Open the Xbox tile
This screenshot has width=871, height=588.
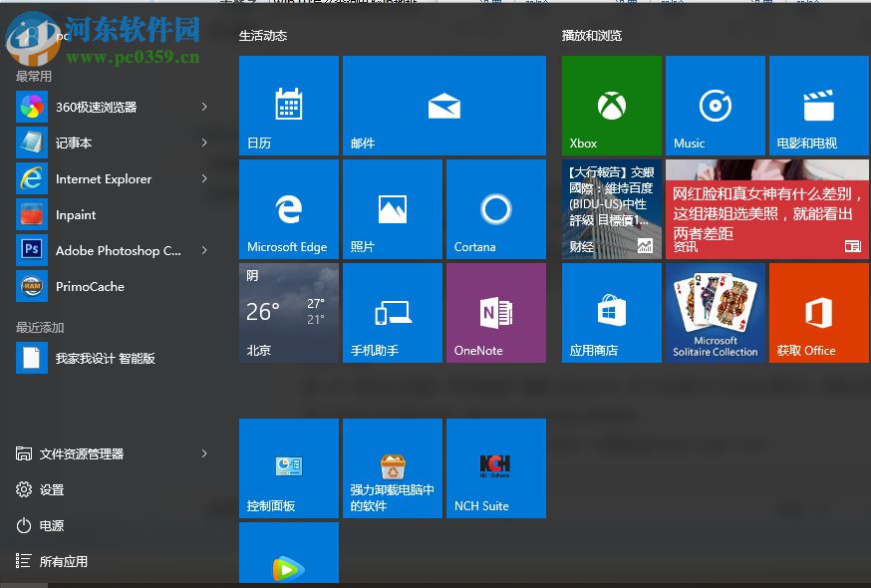(x=610, y=106)
